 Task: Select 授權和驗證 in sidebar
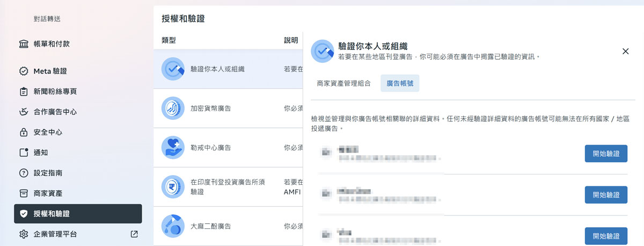tap(78, 214)
